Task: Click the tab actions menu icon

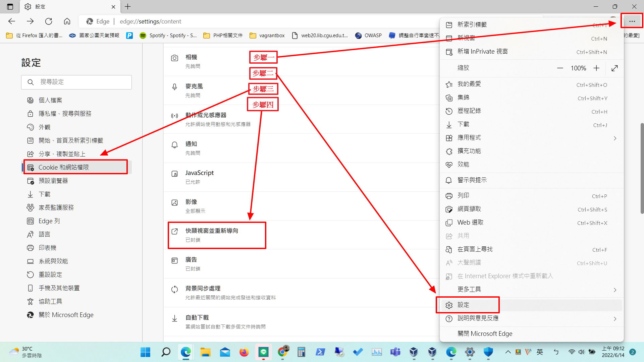Action: point(10,6)
